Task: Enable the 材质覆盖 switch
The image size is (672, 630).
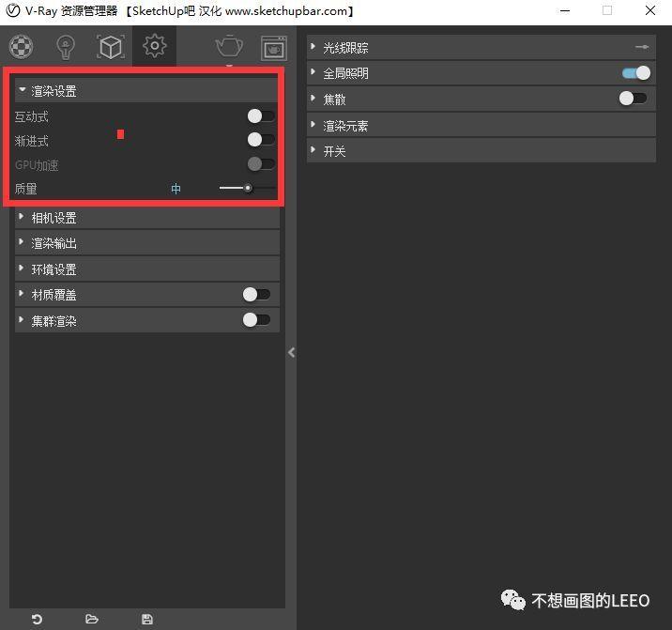Action: [256, 295]
